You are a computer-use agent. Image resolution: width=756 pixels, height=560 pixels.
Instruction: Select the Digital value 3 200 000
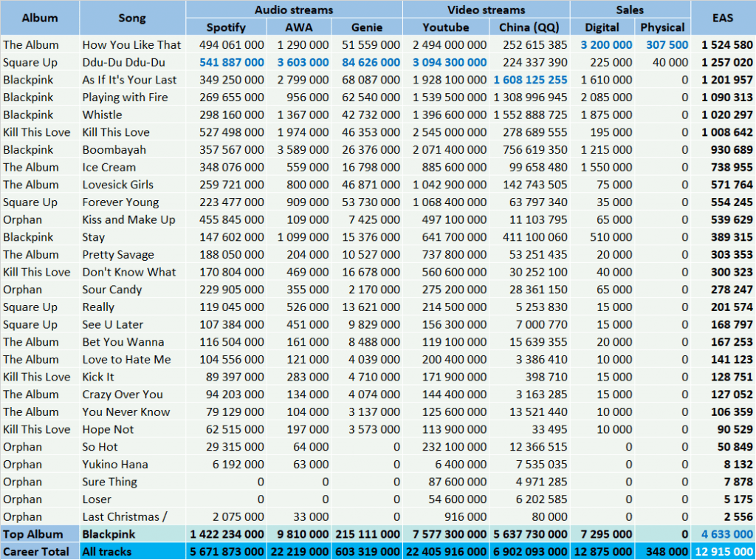[606, 45]
